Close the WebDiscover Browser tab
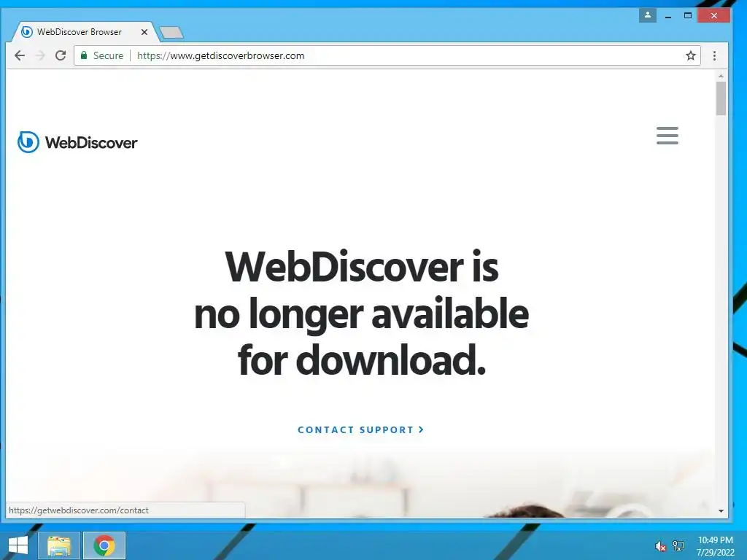Viewport: 747px width, 560px height. coord(144,32)
